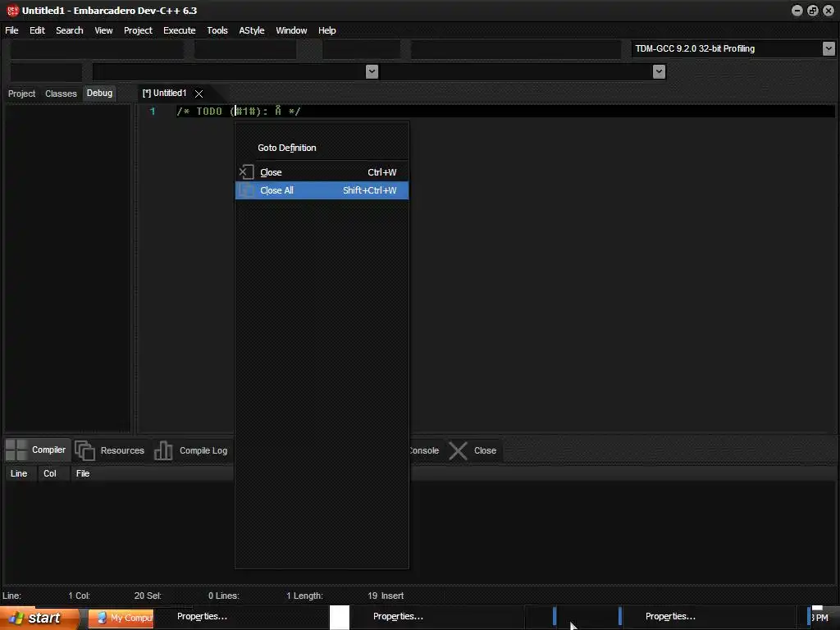Click the Compile Log bar-chart icon
Screen dimensions: 840x630
[163, 450]
